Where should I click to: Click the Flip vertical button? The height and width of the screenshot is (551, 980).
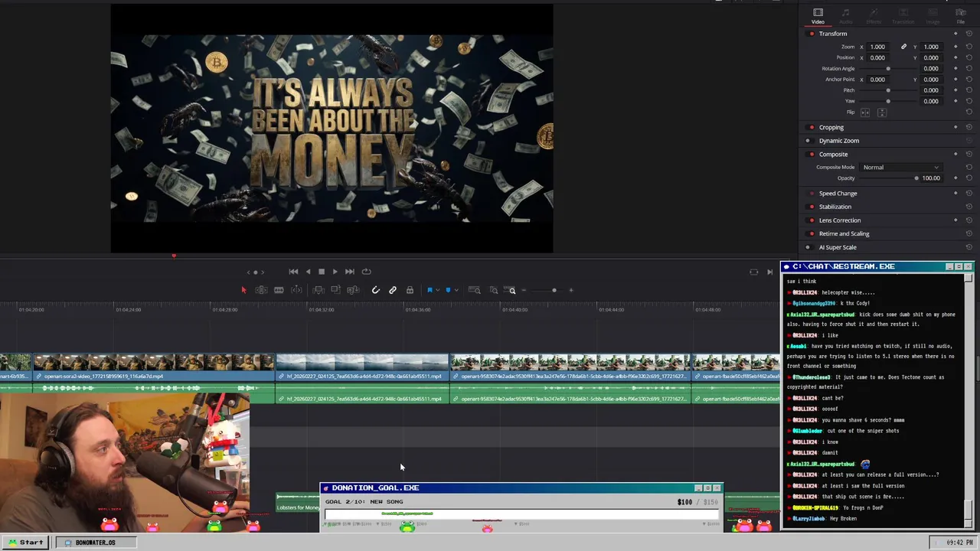pos(881,112)
